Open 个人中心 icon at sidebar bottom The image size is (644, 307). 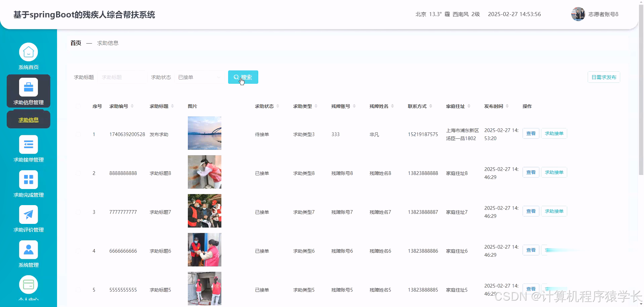tap(29, 284)
